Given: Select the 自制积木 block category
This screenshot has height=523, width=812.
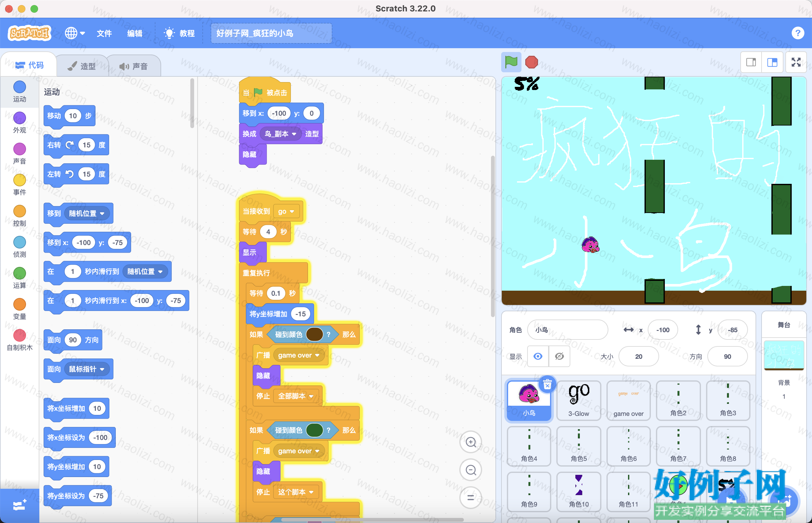Looking at the screenshot, I should [19, 340].
